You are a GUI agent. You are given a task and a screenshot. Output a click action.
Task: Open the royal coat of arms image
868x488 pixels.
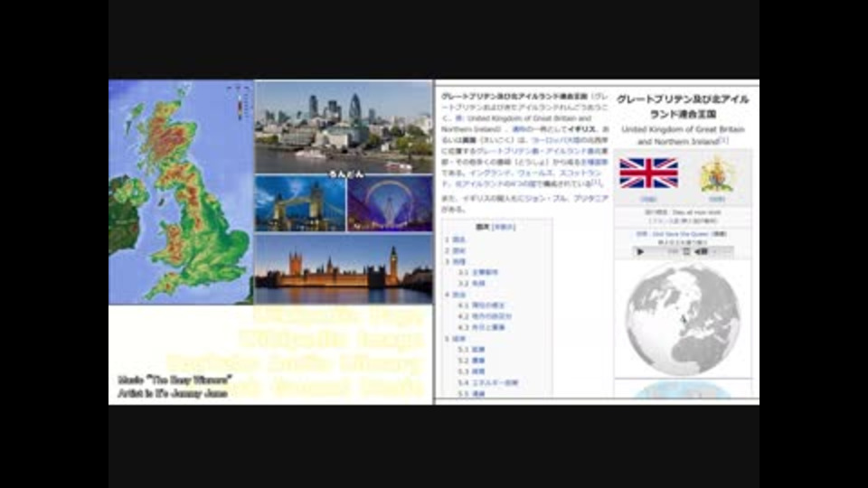(x=717, y=174)
